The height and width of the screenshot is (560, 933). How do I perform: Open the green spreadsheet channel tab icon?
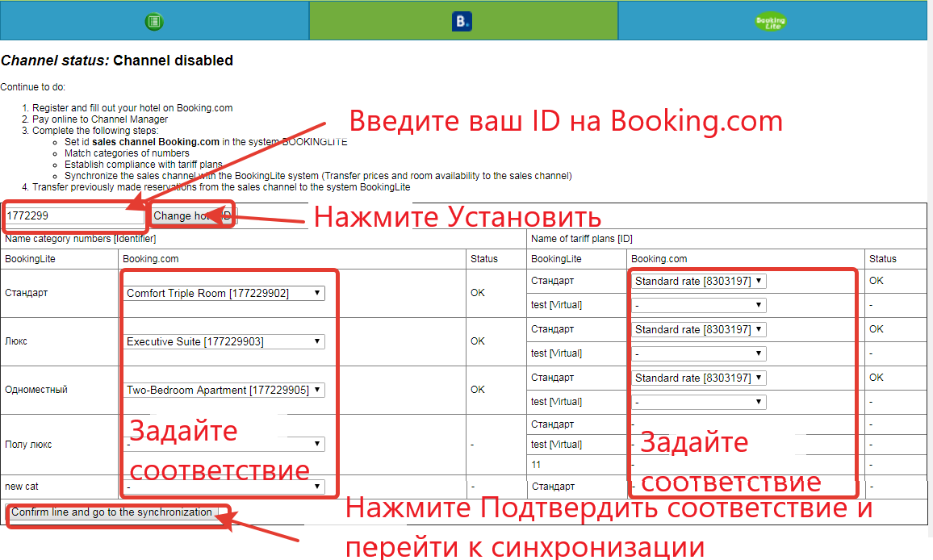pos(154,22)
